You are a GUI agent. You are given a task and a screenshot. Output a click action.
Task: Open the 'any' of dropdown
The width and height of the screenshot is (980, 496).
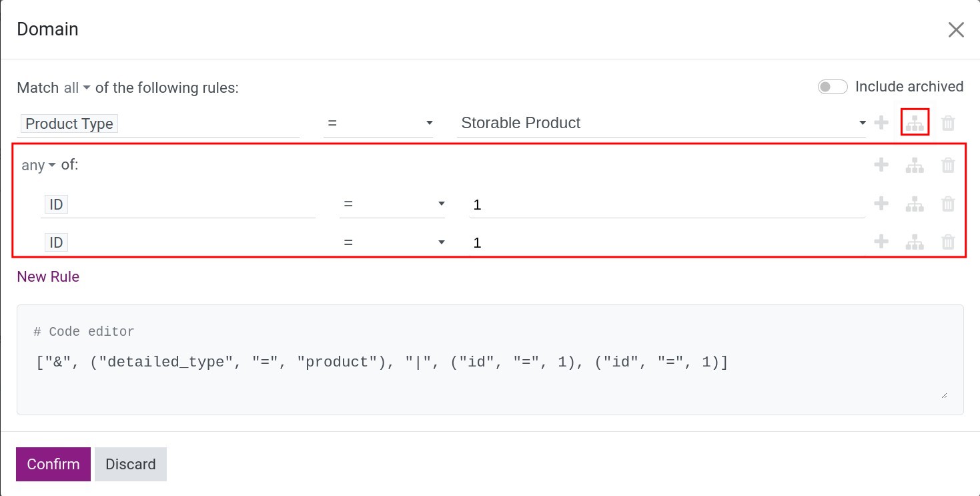(x=38, y=165)
